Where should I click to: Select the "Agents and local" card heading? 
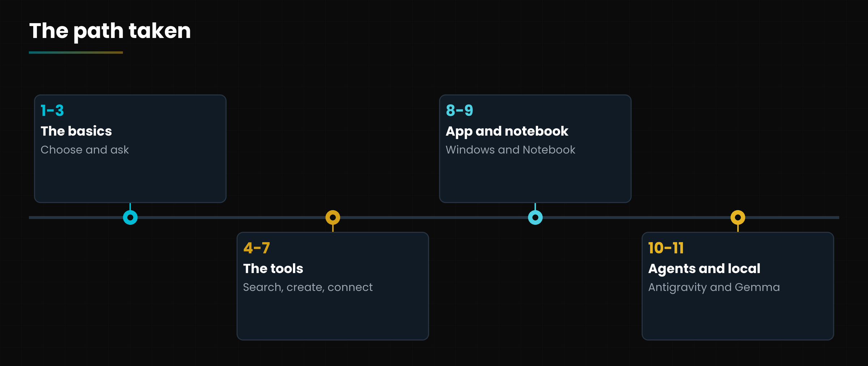(x=704, y=269)
